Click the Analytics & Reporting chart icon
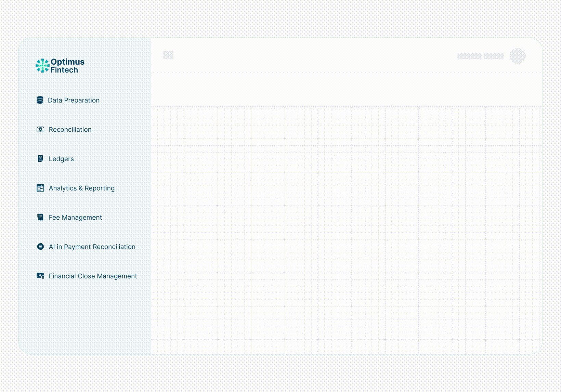Screen dimensions: 561x392 click(x=40, y=188)
